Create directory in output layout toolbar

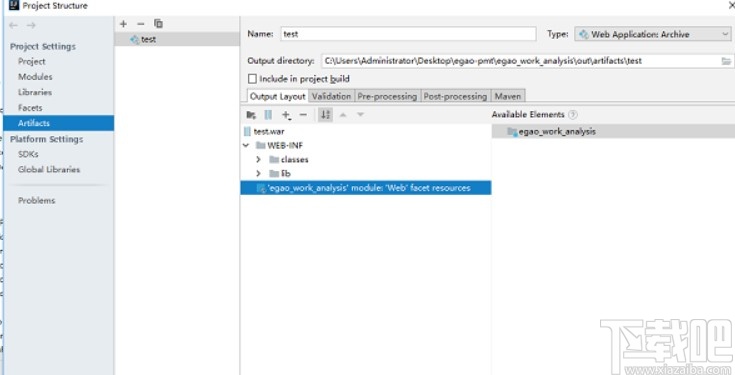pyautogui.click(x=251, y=115)
